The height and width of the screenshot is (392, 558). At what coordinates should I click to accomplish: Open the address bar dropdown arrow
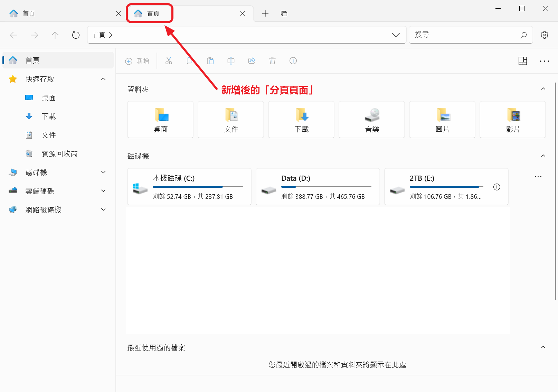[396, 35]
